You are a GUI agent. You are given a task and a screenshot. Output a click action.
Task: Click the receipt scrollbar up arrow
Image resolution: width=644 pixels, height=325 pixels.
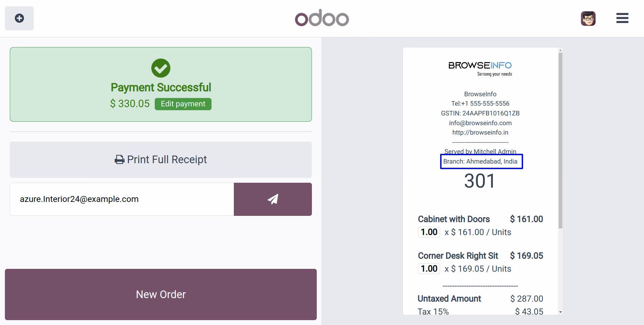(x=560, y=50)
